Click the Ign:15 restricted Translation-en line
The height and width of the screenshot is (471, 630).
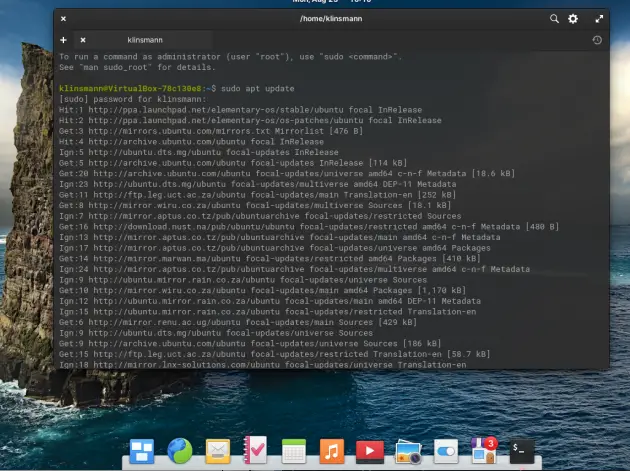coord(267,312)
